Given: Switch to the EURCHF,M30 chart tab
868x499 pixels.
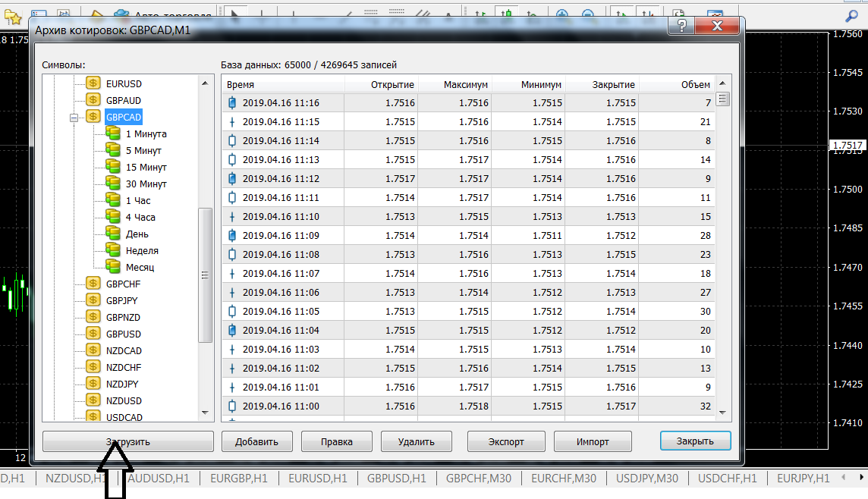Looking at the screenshot, I should point(564,479).
